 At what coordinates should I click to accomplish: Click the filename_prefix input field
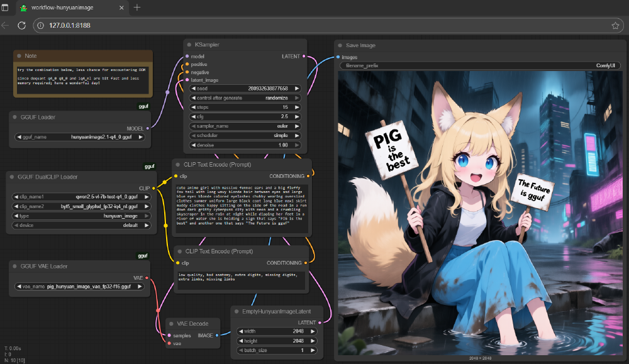pos(479,65)
